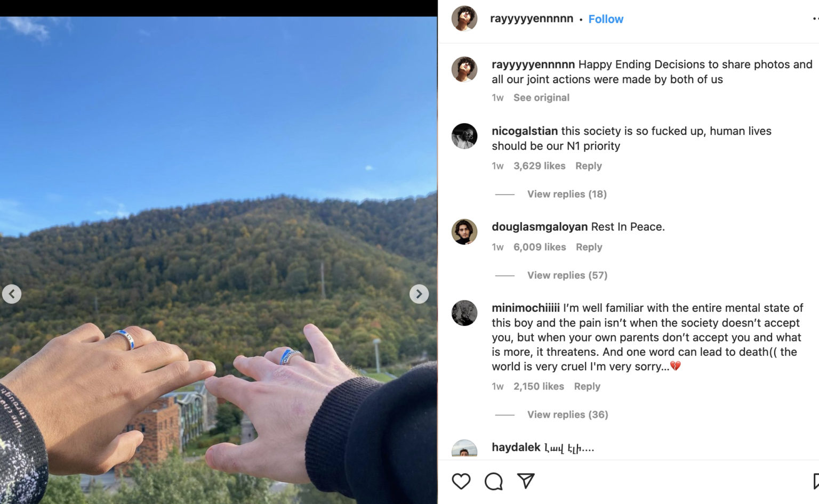
Task: Reply to nicogalstian's comment
Action: coord(589,166)
